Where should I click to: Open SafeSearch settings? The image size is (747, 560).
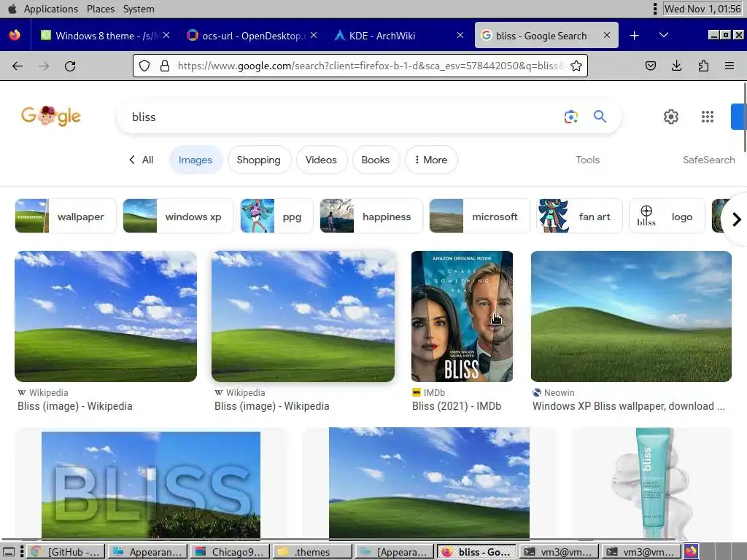coord(708,160)
